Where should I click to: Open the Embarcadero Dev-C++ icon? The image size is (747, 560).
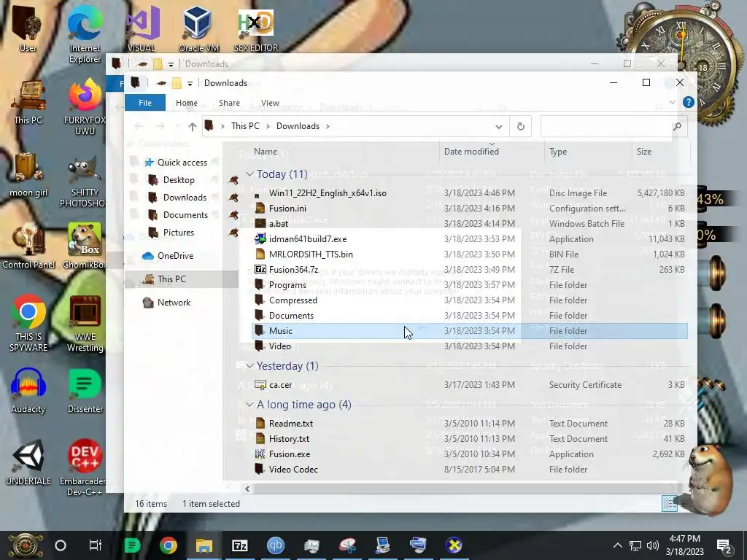84,467
